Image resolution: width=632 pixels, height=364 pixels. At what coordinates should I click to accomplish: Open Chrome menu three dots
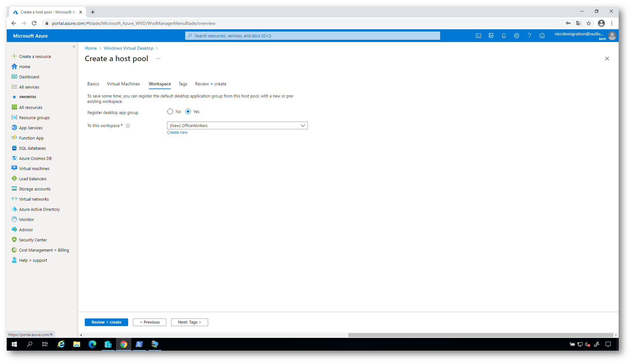click(612, 23)
